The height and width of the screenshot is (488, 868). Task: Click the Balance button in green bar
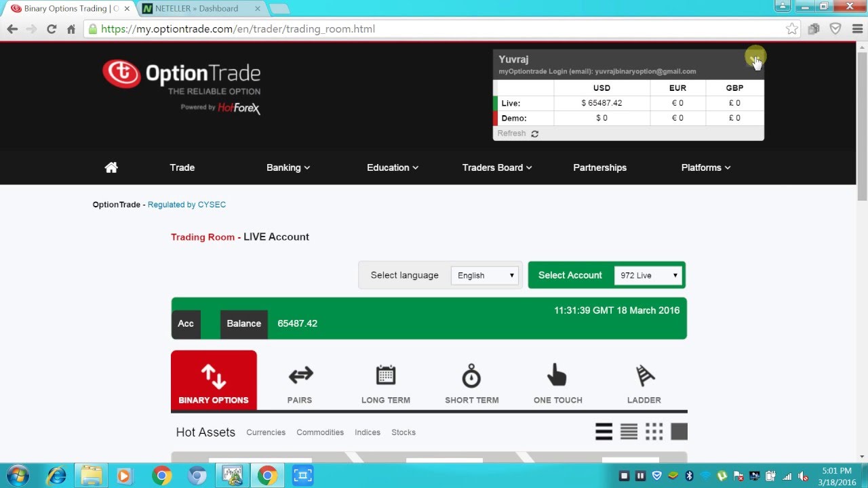click(x=244, y=324)
